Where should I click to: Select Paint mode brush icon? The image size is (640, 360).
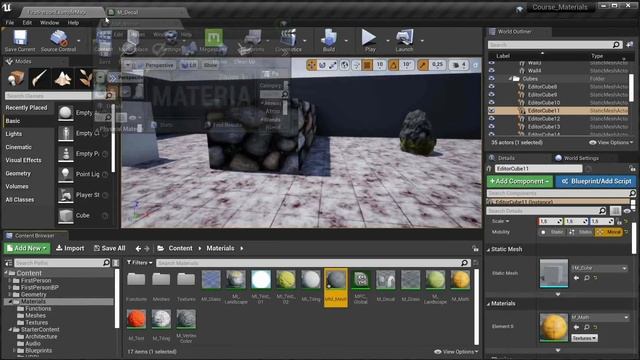pos(40,78)
